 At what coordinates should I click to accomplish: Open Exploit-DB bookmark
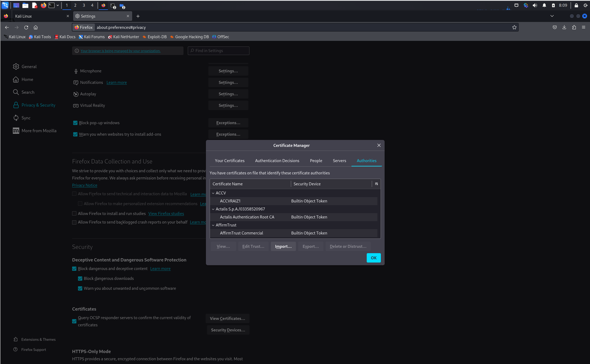pyautogui.click(x=155, y=37)
